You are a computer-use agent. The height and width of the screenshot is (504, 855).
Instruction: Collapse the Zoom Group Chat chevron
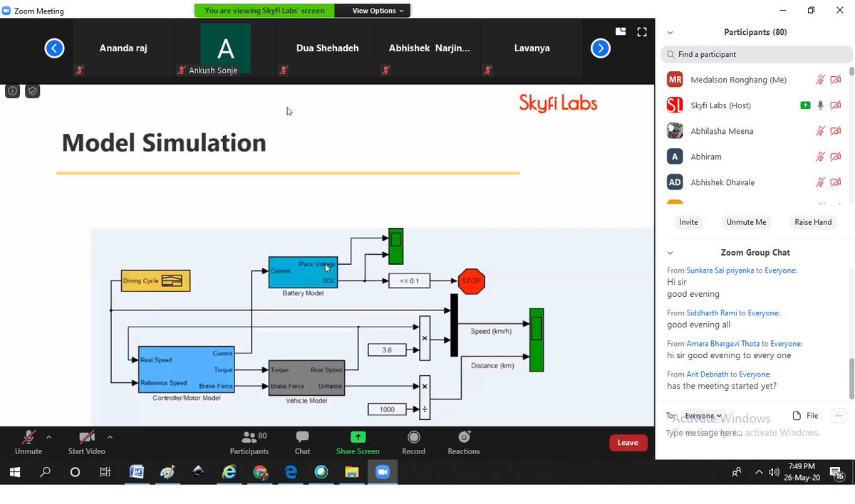[670, 253]
